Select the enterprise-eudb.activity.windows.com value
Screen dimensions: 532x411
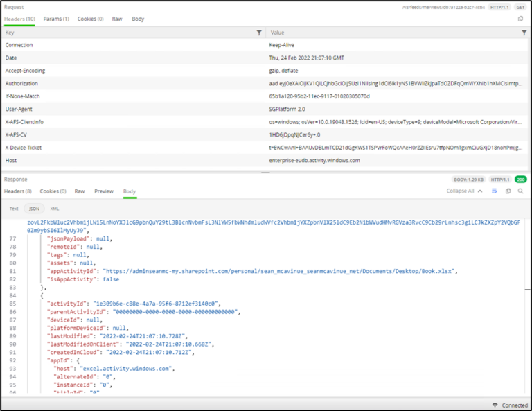click(x=314, y=160)
